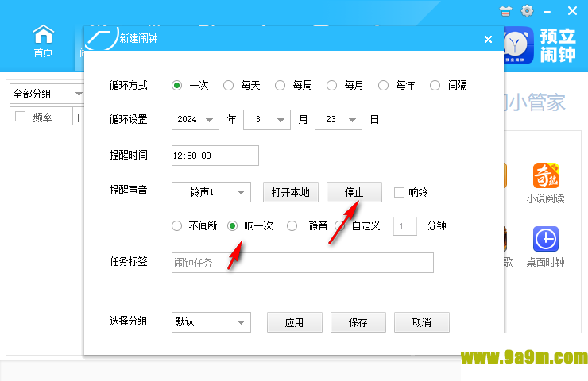Tick the 频率 column checkbox
The image size is (588, 381).
(x=20, y=117)
